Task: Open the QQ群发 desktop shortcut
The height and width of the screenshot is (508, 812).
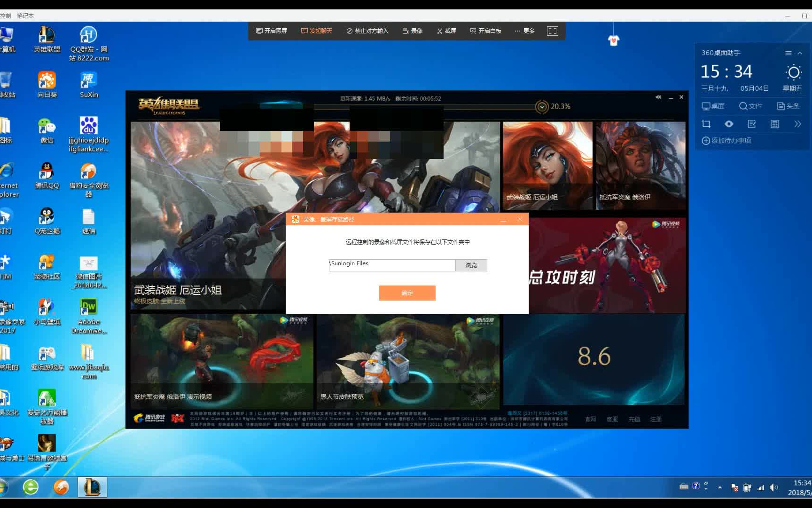Action: pos(89,44)
